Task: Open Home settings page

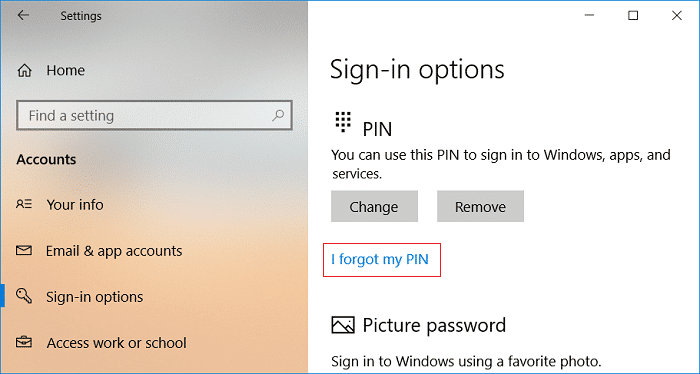Action: 66,71
